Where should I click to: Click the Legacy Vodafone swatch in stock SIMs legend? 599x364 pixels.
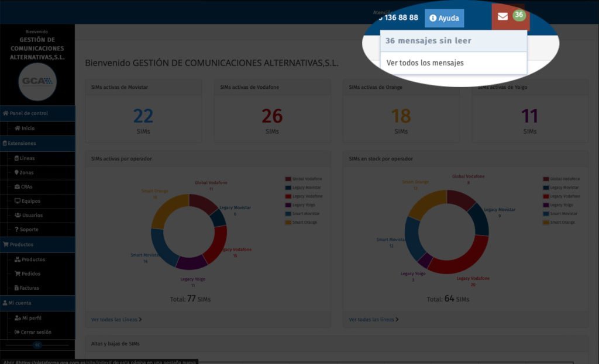tap(546, 196)
